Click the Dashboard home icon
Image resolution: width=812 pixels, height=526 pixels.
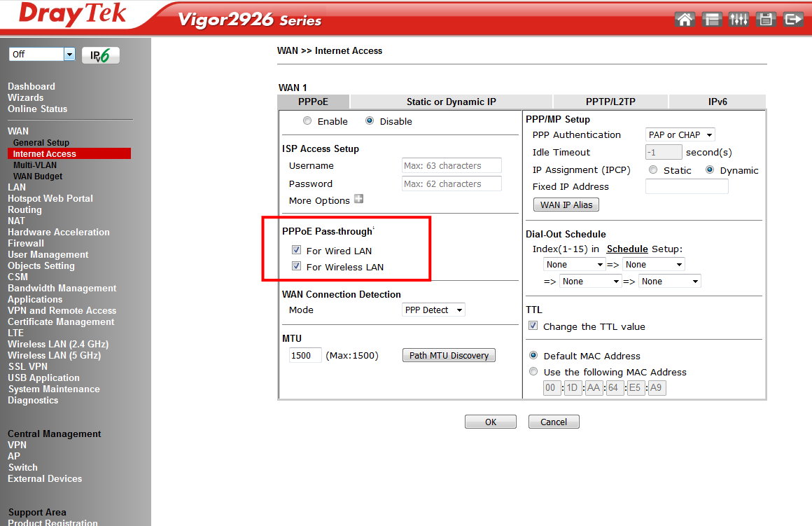coord(685,19)
